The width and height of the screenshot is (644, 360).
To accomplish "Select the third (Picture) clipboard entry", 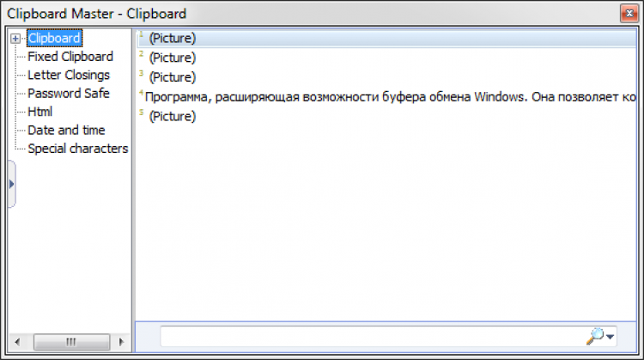I will click(172, 77).
